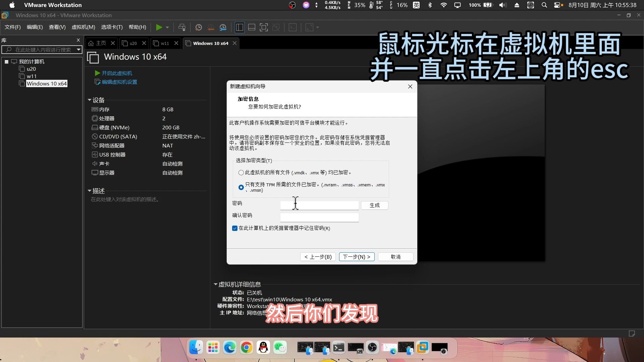644x362 pixels.
Task: Click the take snapshot clock icon
Action: tap(199, 27)
